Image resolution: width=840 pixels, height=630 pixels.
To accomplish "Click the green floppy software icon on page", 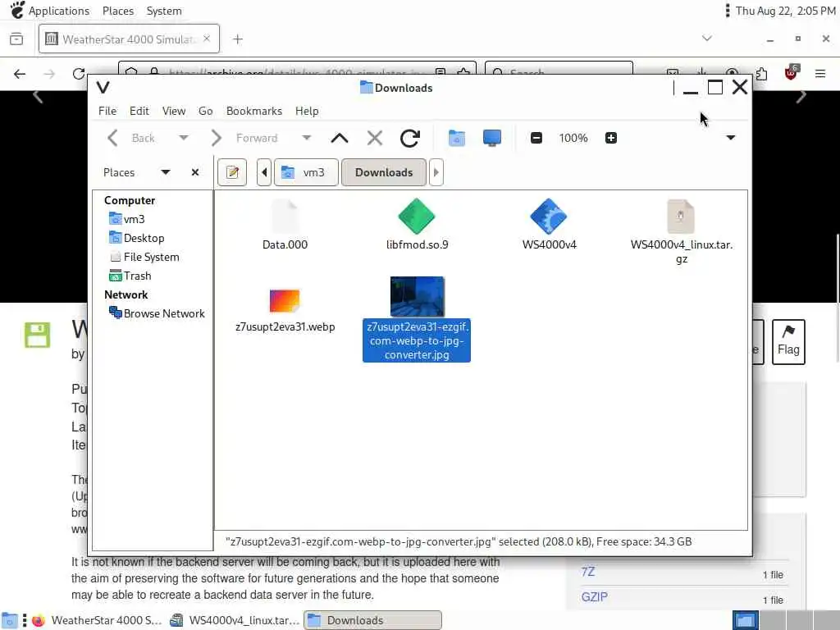I will click(37, 336).
